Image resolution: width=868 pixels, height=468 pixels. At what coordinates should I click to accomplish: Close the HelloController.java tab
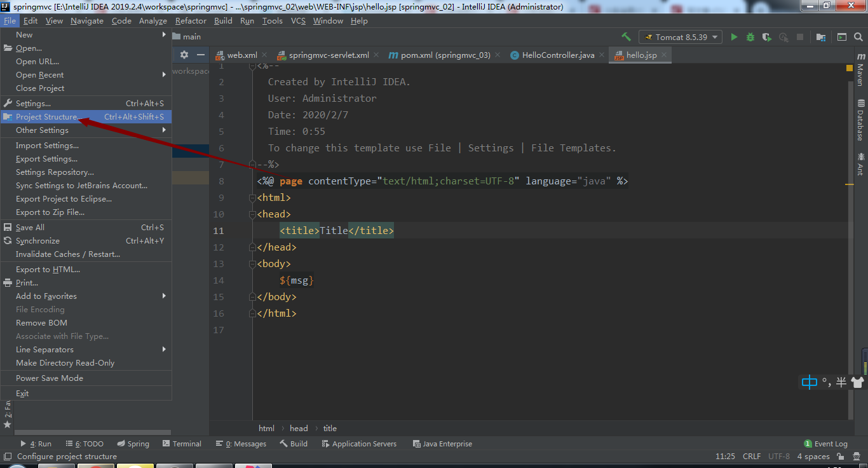pyautogui.click(x=601, y=55)
